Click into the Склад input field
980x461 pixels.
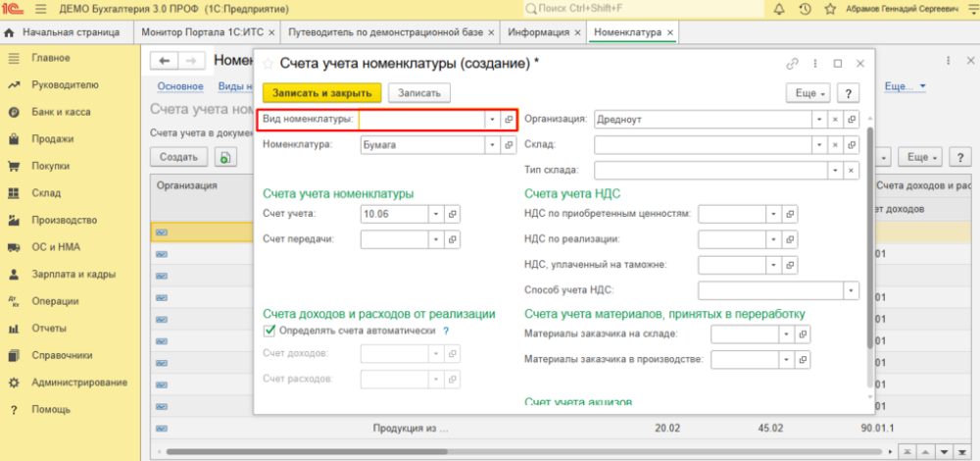pos(703,144)
